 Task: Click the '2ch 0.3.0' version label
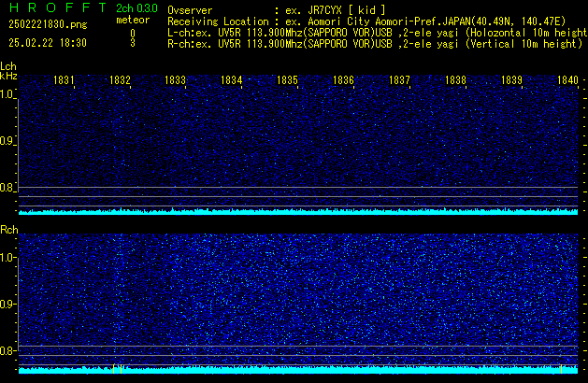pos(136,8)
